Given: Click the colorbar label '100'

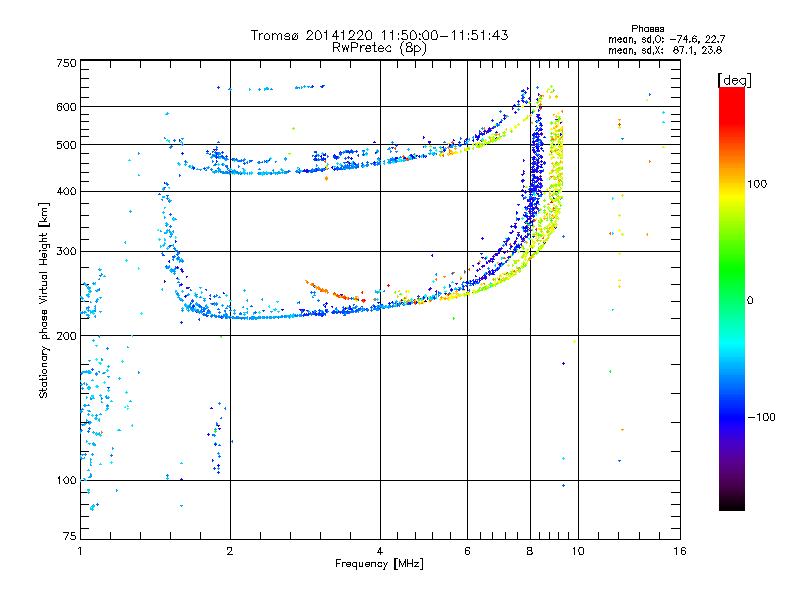Looking at the screenshot, I should pyautogui.click(x=757, y=184).
